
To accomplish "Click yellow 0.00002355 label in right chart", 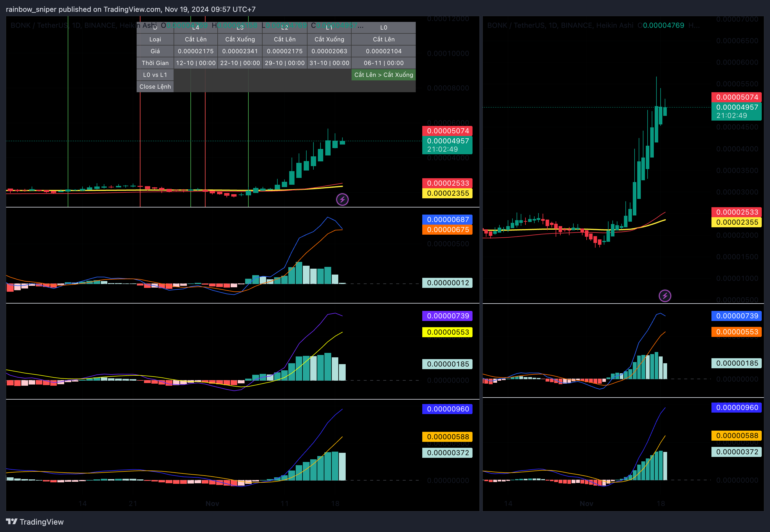I will pyautogui.click(x=736, y=222).
